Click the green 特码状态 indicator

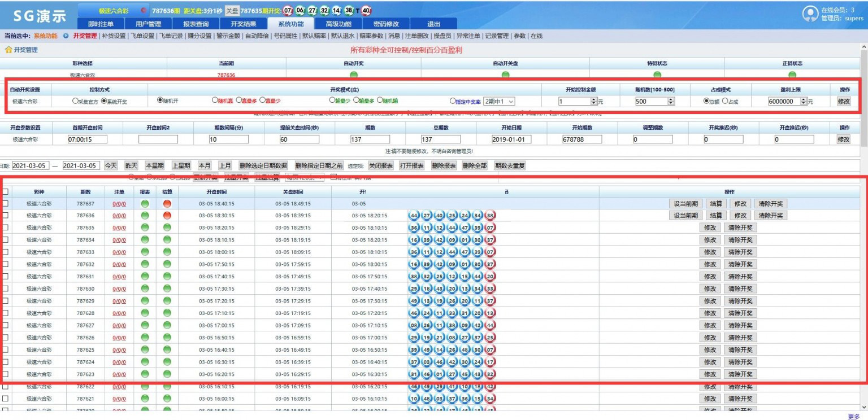click(657, 75)
